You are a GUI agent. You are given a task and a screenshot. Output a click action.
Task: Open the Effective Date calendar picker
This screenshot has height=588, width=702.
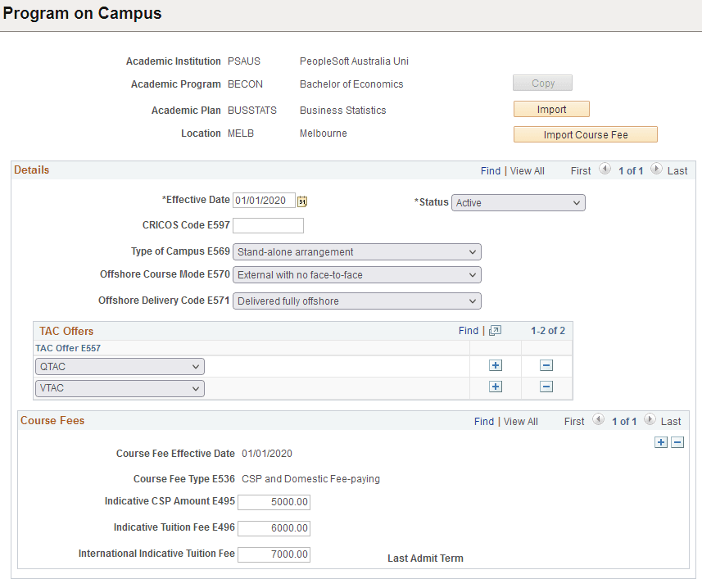301,200
